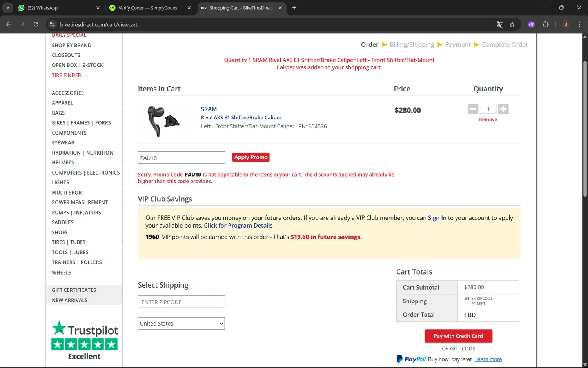This screenshot has height=368, width=588.
Task: Open the Trustpilot rating badge
Action: 84,340
